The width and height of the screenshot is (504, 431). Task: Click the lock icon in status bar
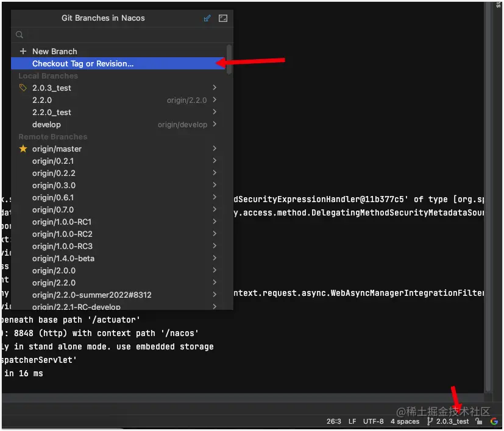coord(479,421)
